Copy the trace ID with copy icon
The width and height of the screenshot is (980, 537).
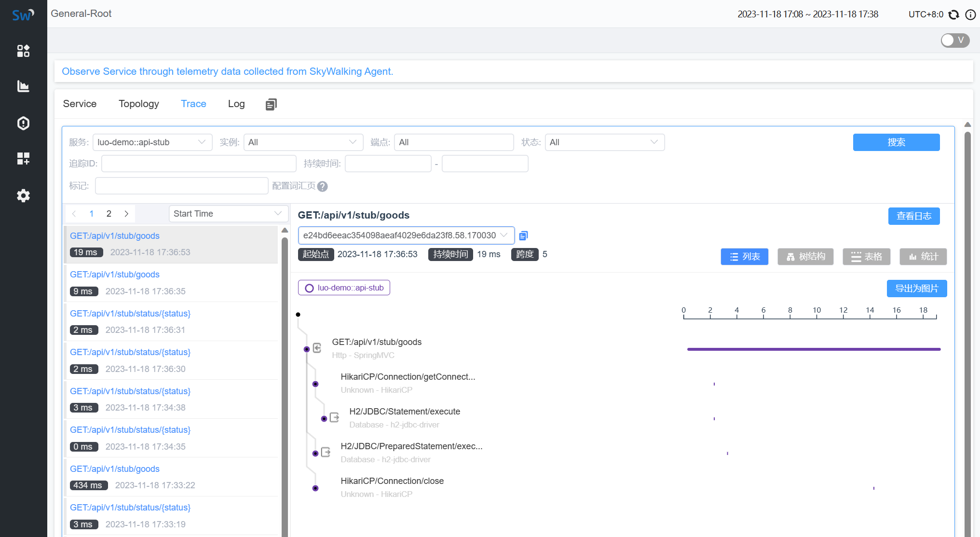coord(523,235)
